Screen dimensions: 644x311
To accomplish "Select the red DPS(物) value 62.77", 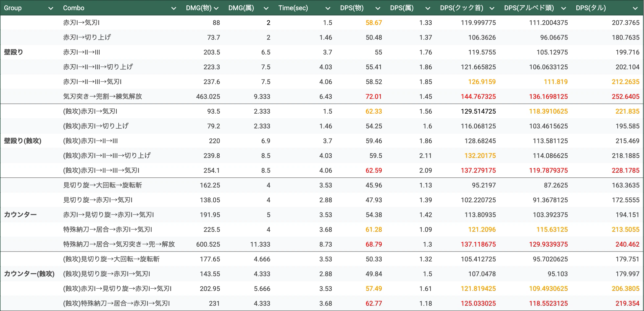I will coord(374,303).
